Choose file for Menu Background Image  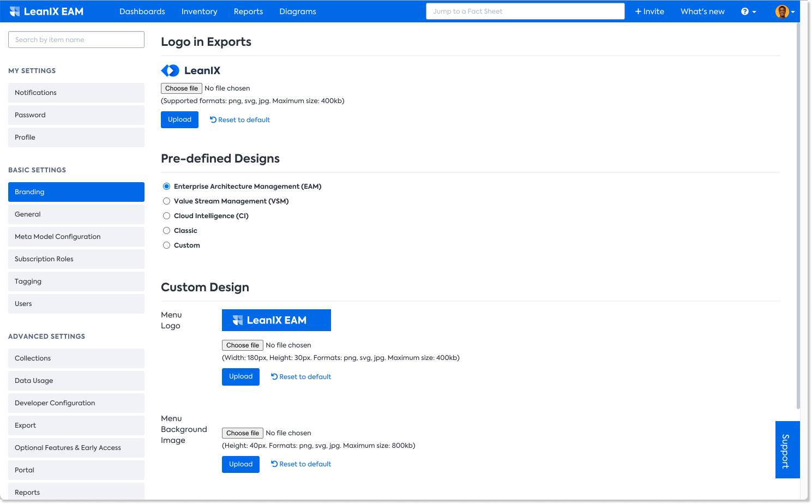[x=243, y=433]
